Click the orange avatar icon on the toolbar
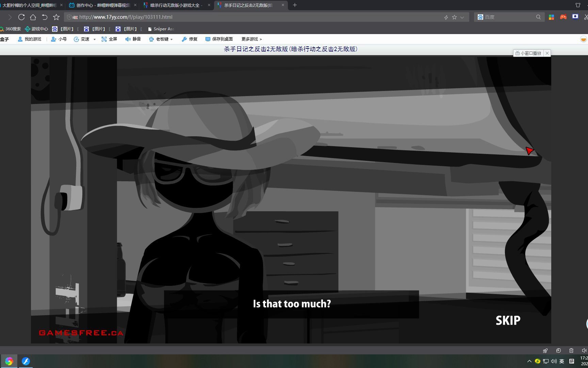This screenshot has height=368, width=588. [x=584, y=39]
